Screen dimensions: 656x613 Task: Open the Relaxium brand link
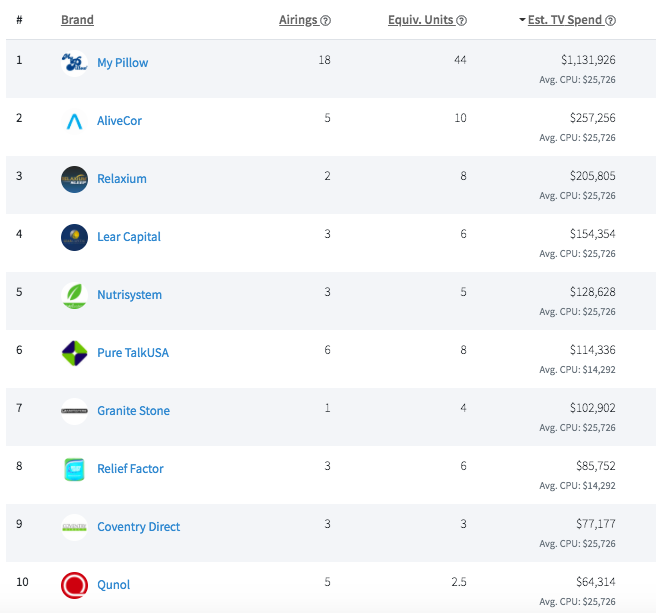click(x=122, y=179)
